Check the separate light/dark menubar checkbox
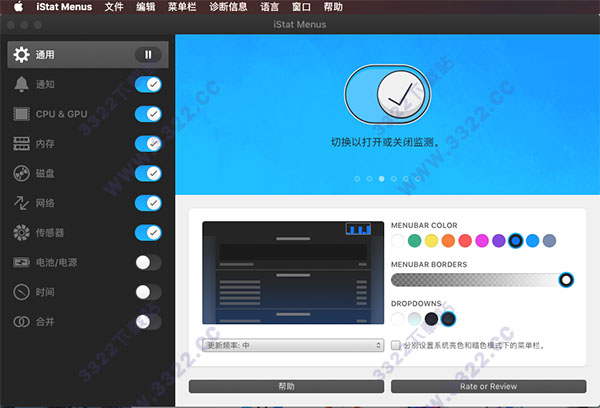The height and width of the screenshot is (408, 600). (x=396, y=345)
